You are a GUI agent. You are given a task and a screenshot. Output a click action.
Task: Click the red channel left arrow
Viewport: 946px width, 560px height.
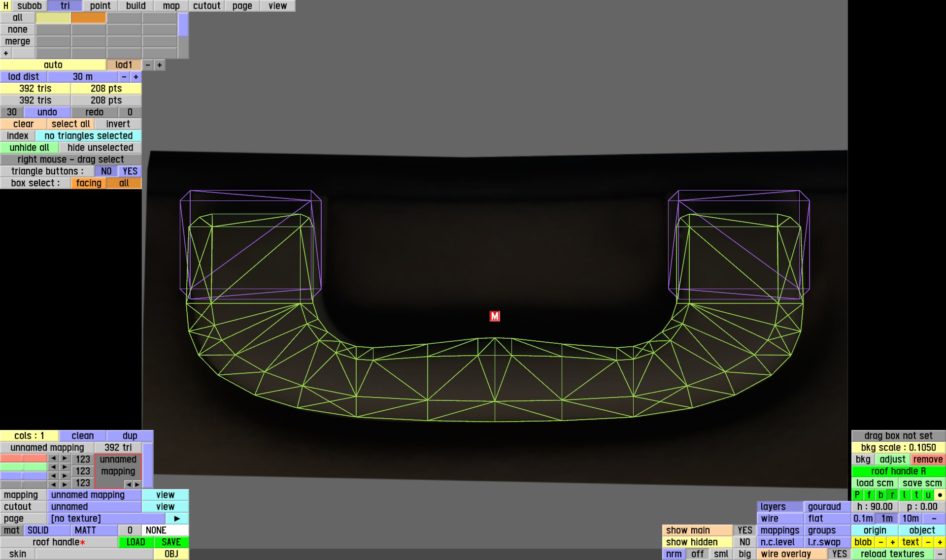53,459
